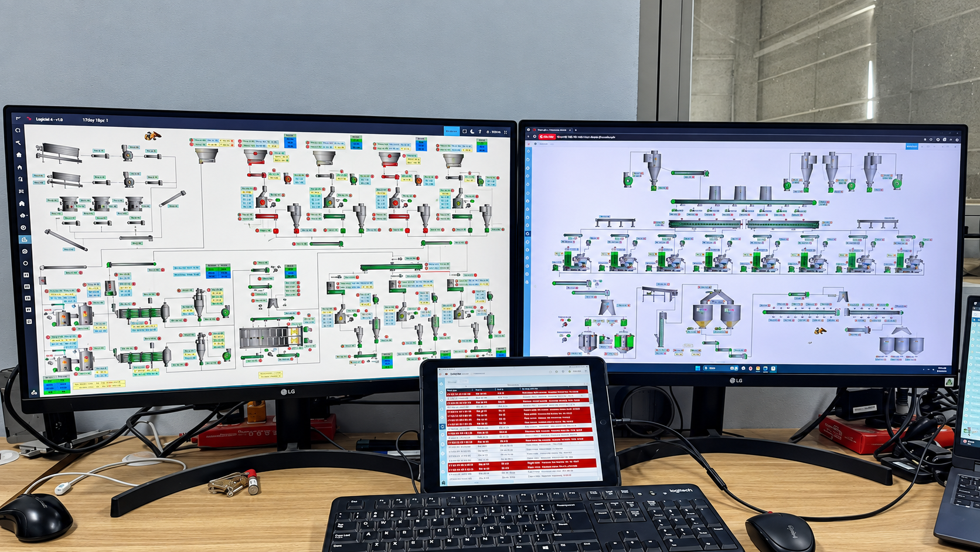Click the "17day 18pc" header text
The width and height of the screenshot is (980, 552).
click(x=95, y=120)
